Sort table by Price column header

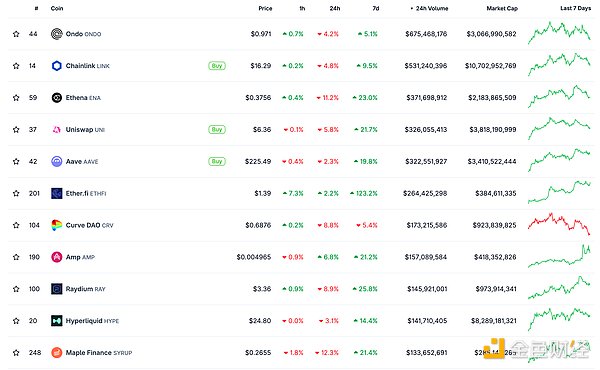tap(265, 8)
